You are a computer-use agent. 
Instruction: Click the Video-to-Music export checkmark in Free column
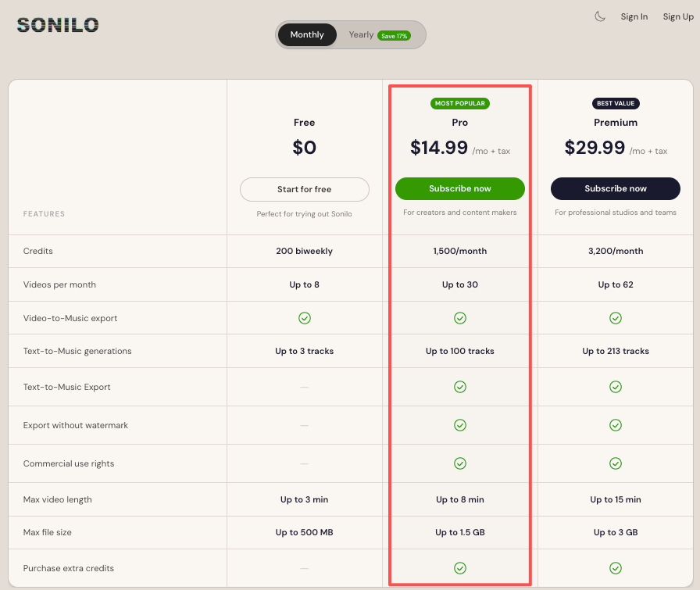304,318
